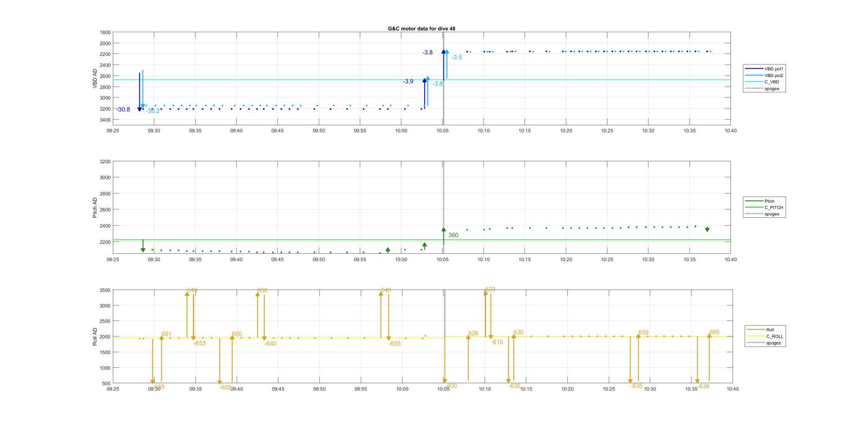Click the '10:05' tick under the Pitch plot

pyautogui.click(x=443, y=259)
